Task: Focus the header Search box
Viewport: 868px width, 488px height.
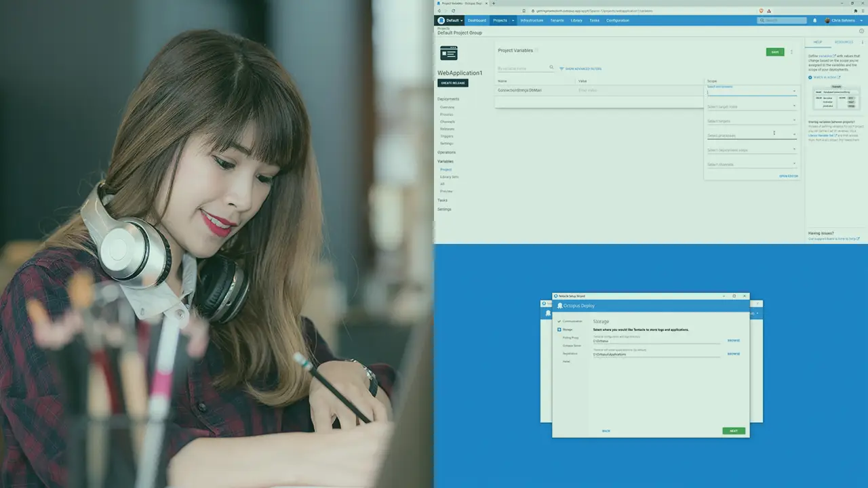Action: [x=783, y=20]
